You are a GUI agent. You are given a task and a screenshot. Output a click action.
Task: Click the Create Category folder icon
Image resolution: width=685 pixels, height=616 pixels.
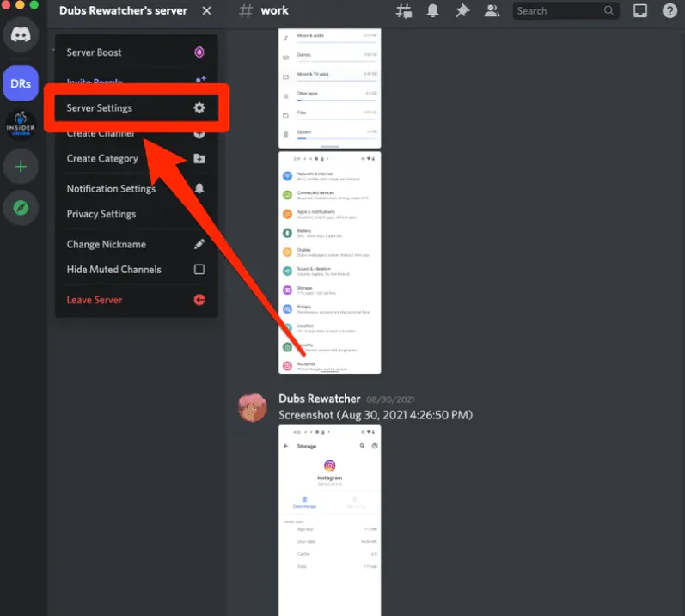[199, 158]
